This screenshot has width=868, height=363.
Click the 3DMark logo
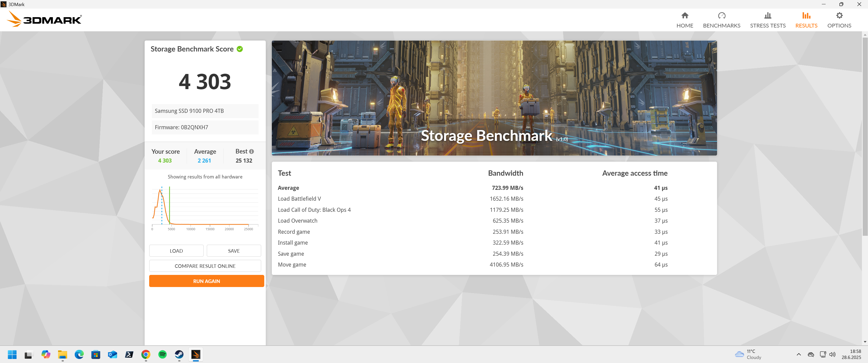click(x=44, y=19)
